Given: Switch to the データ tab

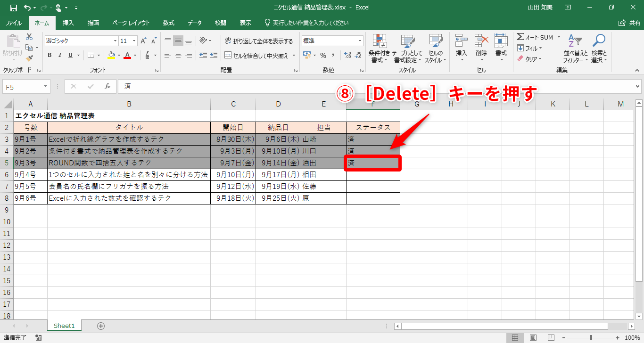Looking at the screenshot, I should (x=195, y=23).
